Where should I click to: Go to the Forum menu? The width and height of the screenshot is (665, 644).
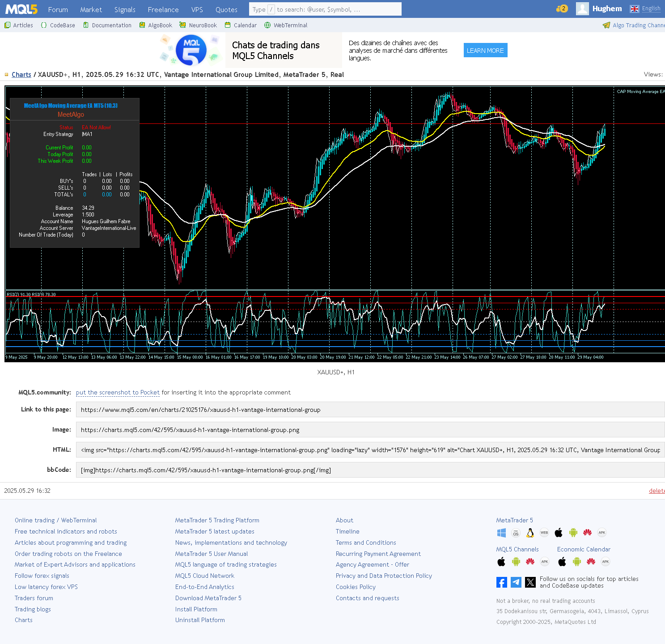click(58, 9)
